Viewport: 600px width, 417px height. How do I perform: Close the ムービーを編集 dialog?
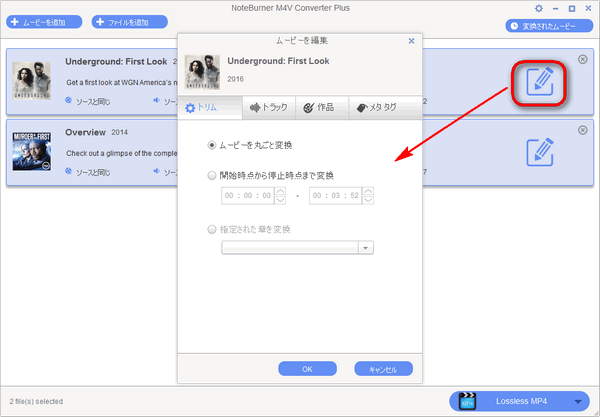(411, 41)
